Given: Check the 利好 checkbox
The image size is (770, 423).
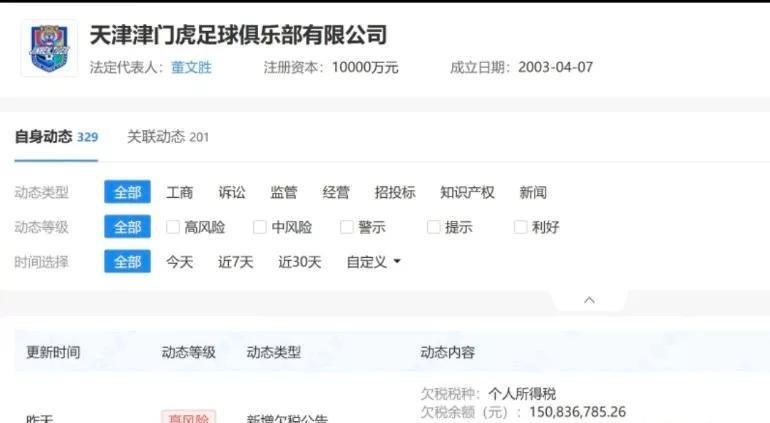Looking at the screenshot, I should pos(521,227).
